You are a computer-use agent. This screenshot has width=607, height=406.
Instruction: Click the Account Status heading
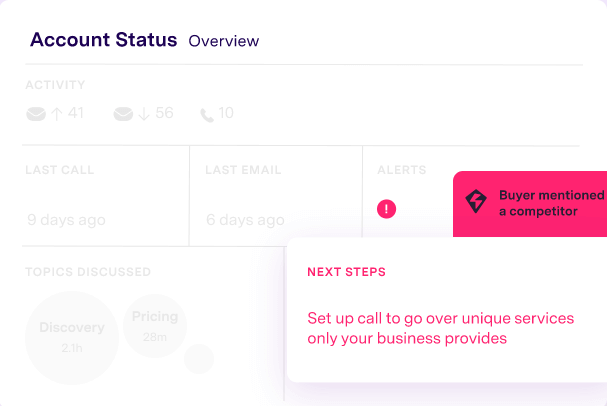104,39
